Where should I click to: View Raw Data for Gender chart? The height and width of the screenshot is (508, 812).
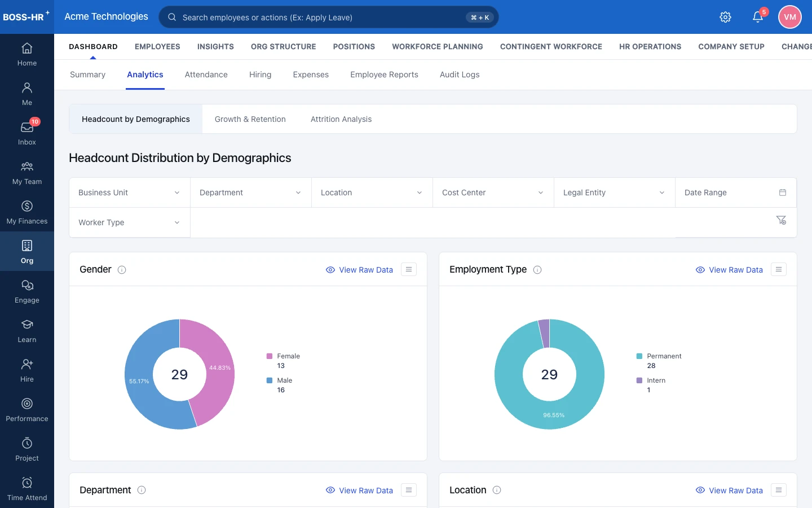pos(359,270)
